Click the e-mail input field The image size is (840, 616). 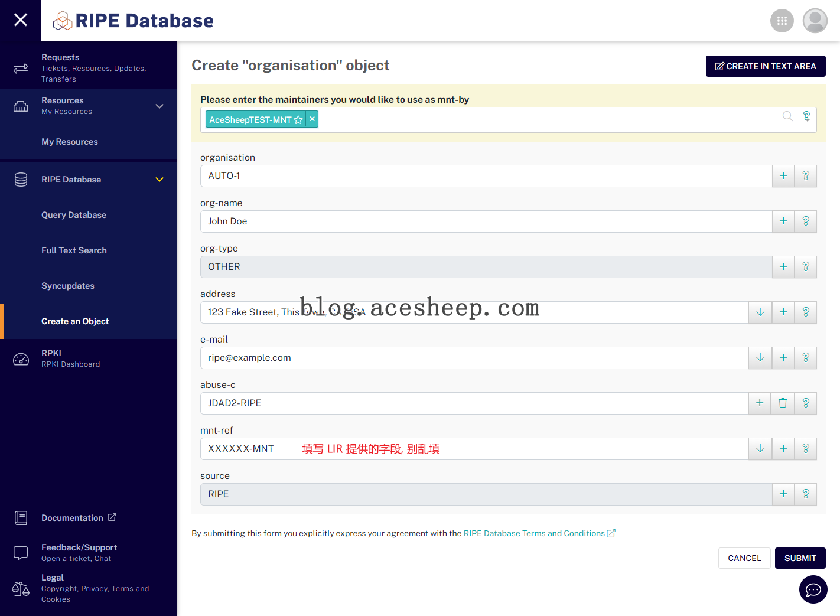pos(474,358)
